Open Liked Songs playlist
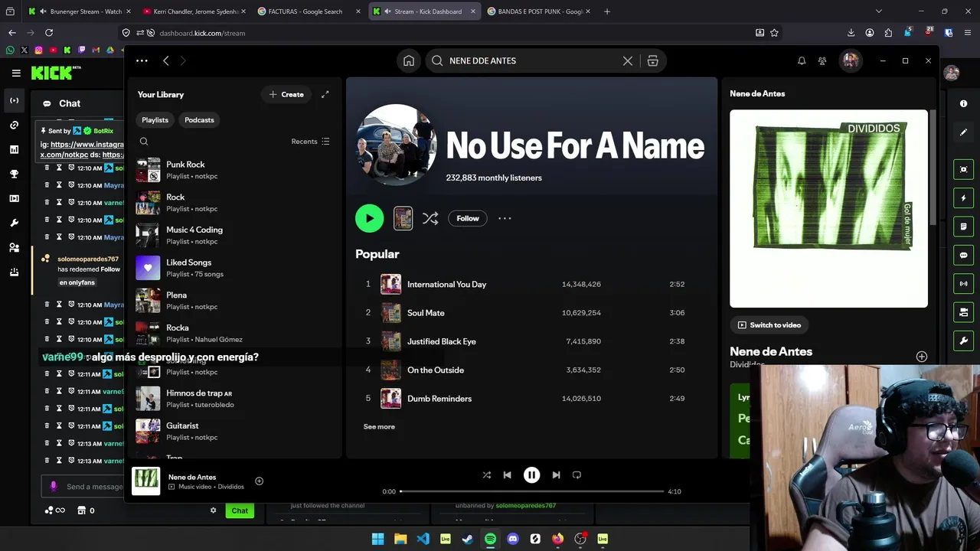This screenshot has width=980, height=551. pyautogui.click(x=234, y=268)
